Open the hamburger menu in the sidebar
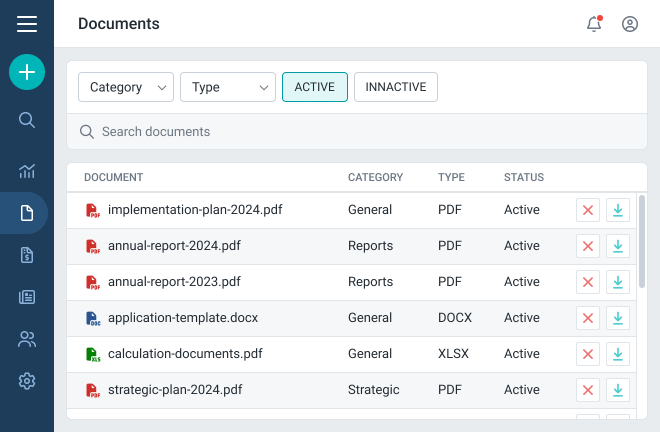Image resolution: width=660 pixels, height=432 pixels. coord(27,24)
